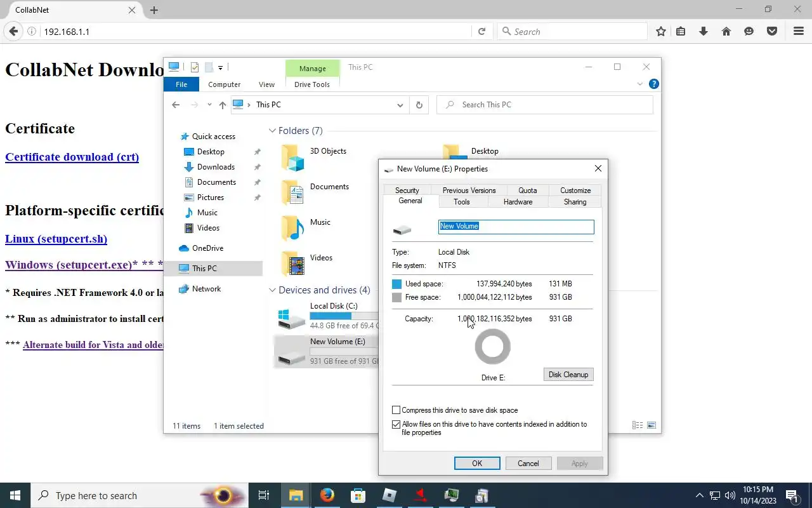Click OK in the Properties dialog
This screenshot has height=508, width=812.
pos(477,464)
